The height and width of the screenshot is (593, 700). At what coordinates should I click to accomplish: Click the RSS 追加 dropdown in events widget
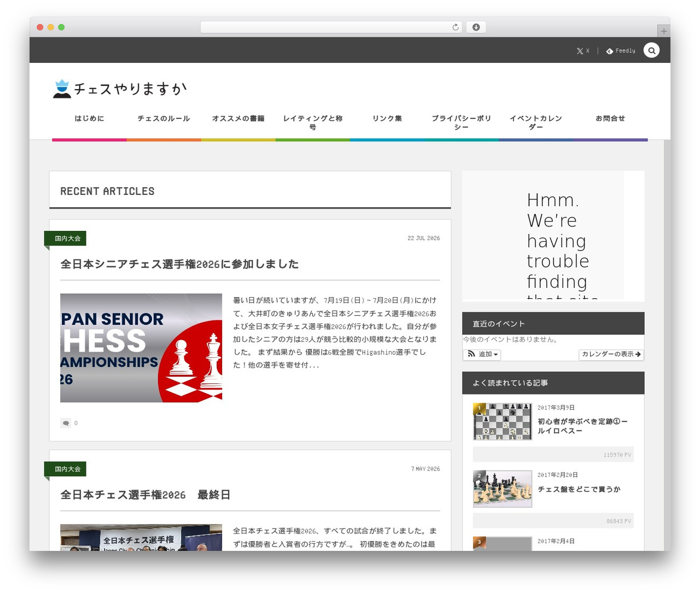482,354
